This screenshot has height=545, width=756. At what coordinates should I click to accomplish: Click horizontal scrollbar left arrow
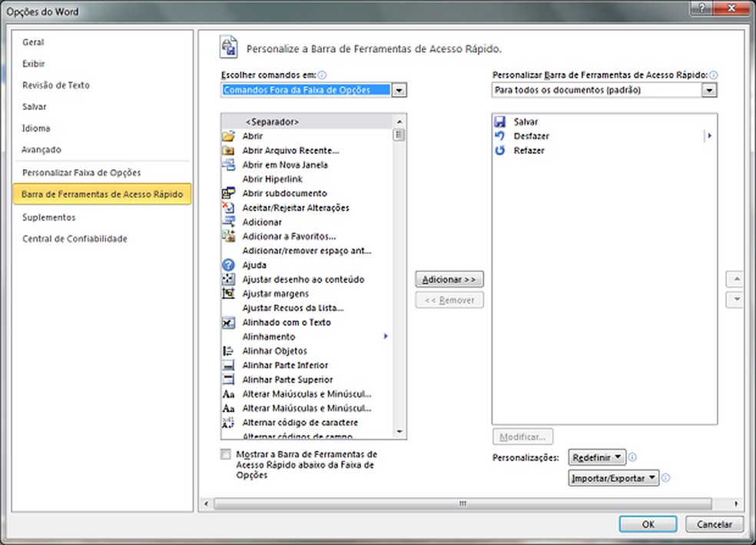207,504
